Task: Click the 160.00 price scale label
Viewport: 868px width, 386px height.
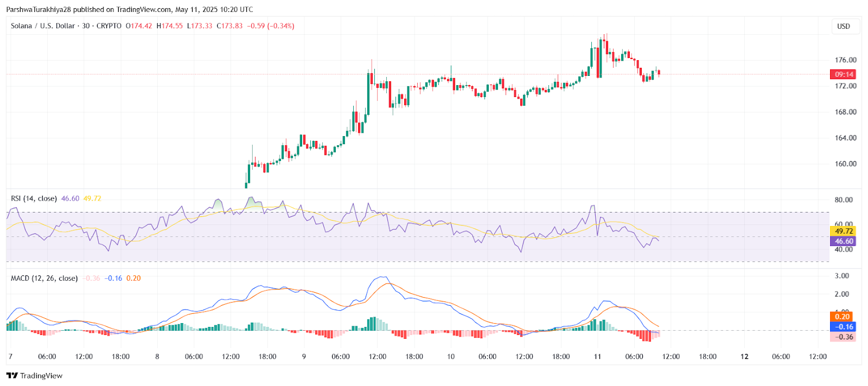Action: (845, 164)
